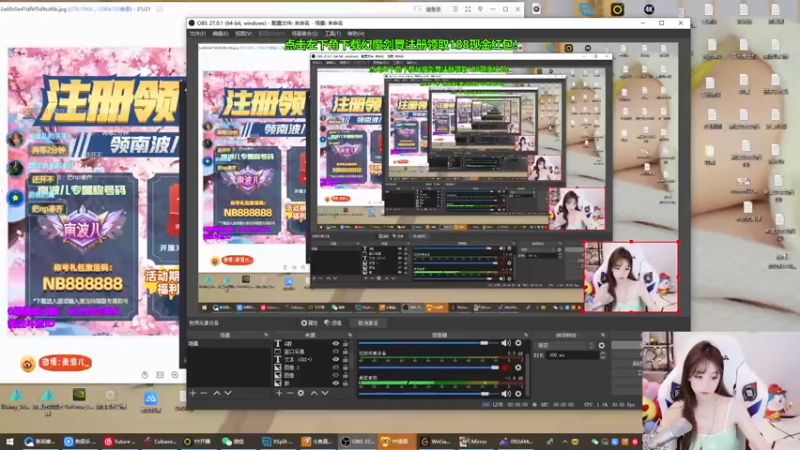
Task: Pop out the 来源 dock panel icon
Action: (x=350, y=335)
